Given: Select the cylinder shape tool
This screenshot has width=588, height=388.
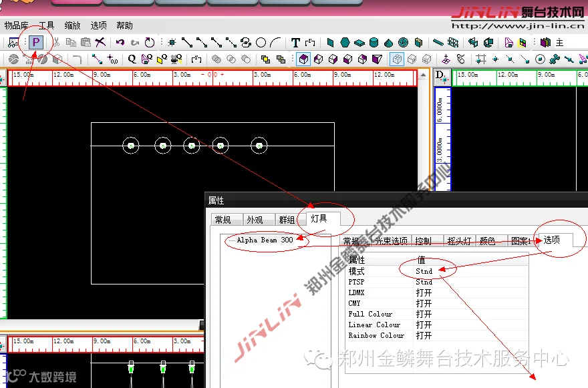Looking at the screenshot, I should point(374,43).
